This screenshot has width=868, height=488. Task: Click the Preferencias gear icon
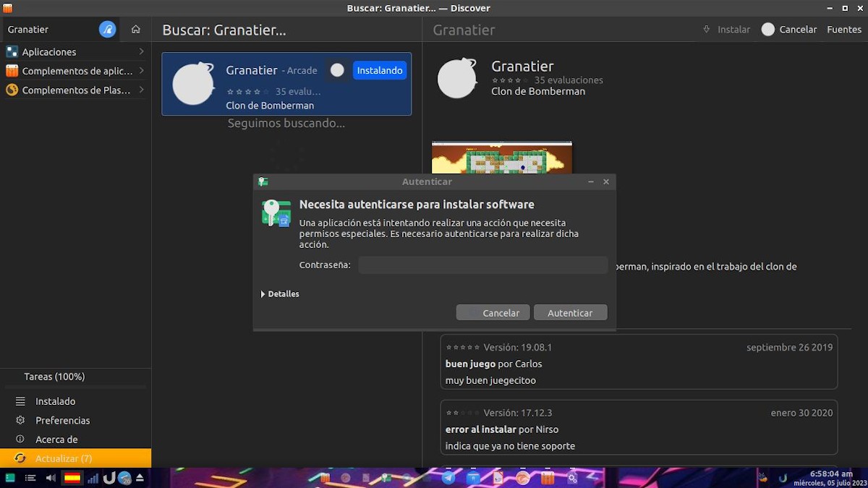pyautogui.click(x=20, y=420)
